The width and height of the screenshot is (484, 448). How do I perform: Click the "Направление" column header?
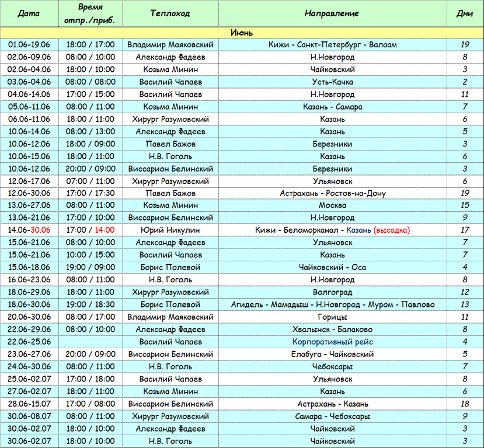[x=332, y=13]
